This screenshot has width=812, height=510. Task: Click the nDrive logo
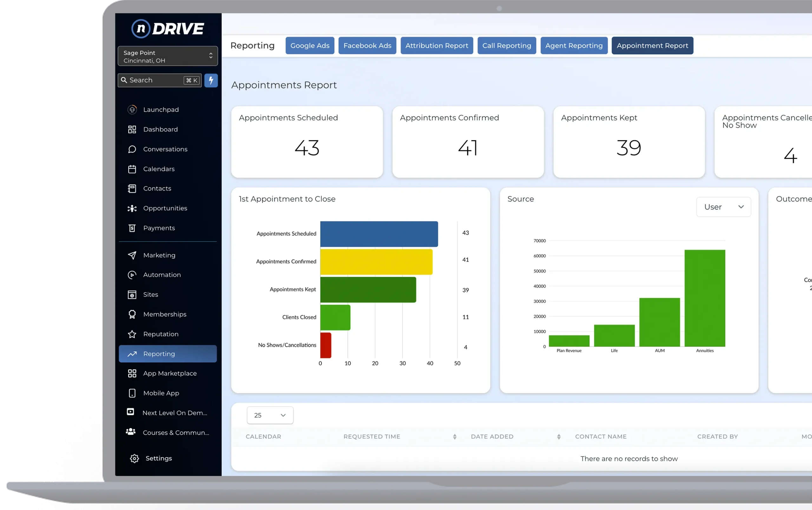167,29
